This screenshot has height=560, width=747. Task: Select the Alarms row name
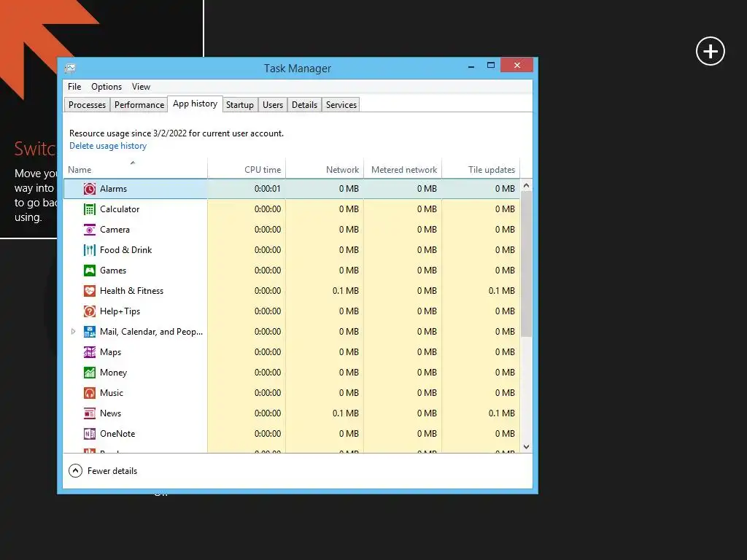[113, 189]
